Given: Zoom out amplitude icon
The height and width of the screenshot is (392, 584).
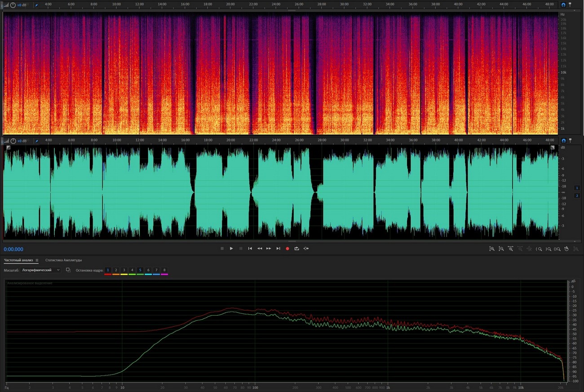Looking at the screenshot, I should (x=501, y=249).
